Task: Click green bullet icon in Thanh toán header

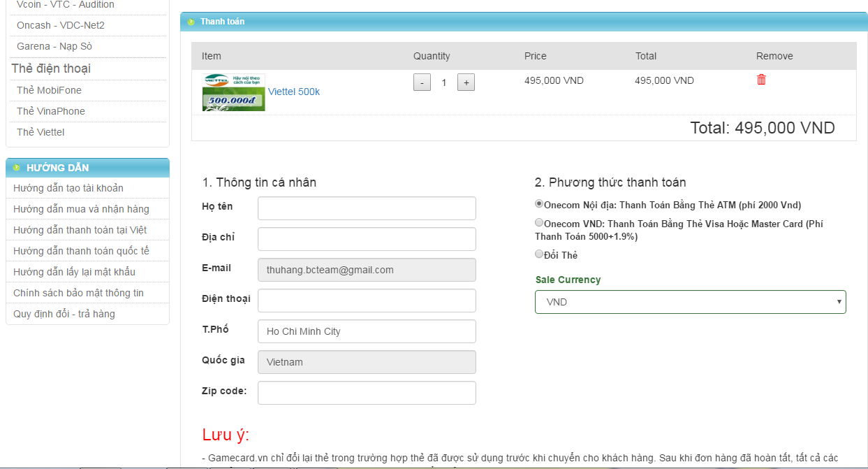Action: [x=191, y=22]
